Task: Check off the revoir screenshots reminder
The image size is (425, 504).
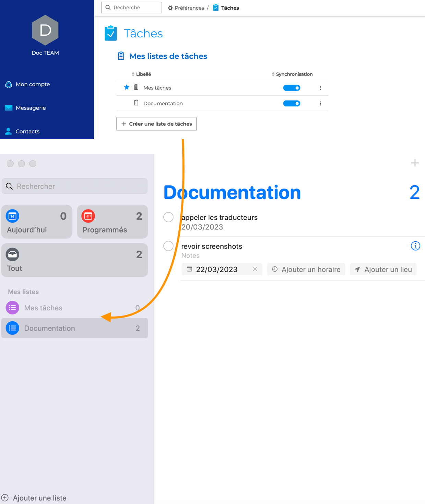Action: click(x=168, y=246)
